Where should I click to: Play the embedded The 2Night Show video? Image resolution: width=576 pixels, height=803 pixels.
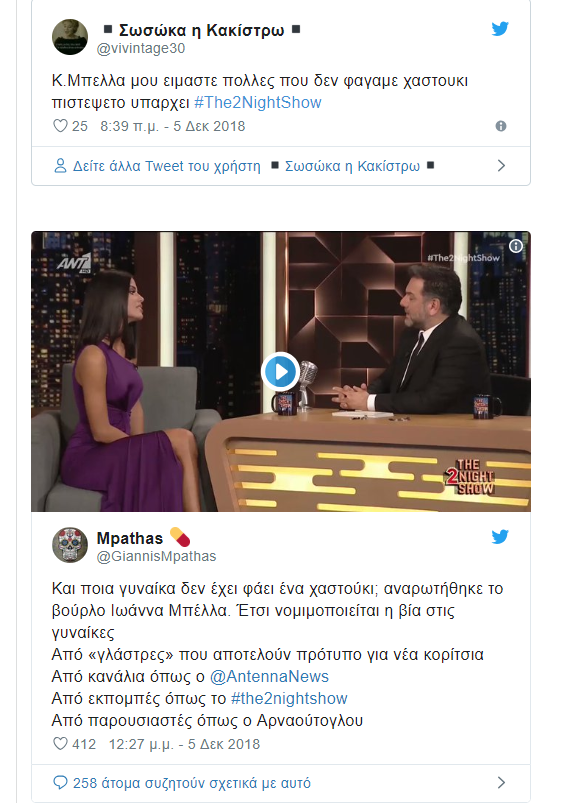click(281, 372)
